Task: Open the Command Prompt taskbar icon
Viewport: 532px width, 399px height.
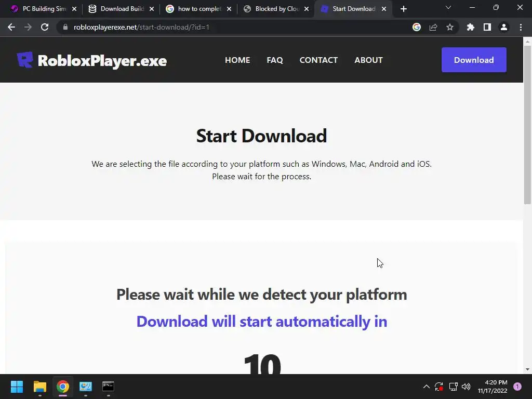Action: pyautogui.click(x=108, y=387)
